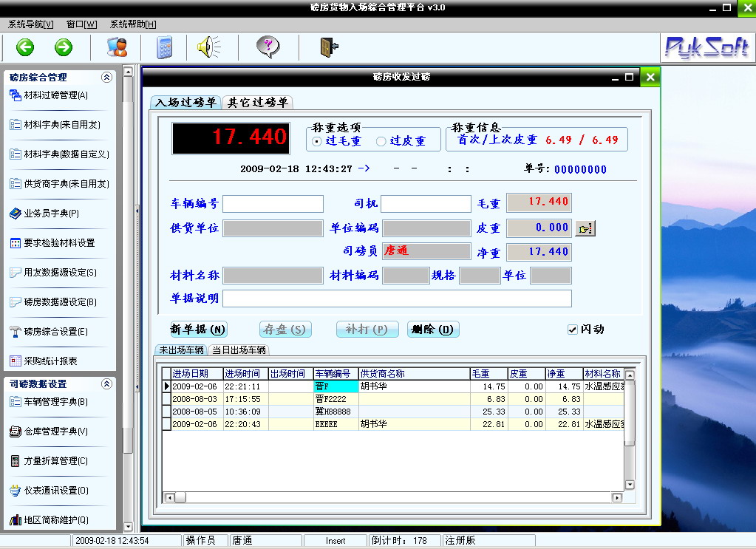Open the help question mark icon

coord(268,48)
